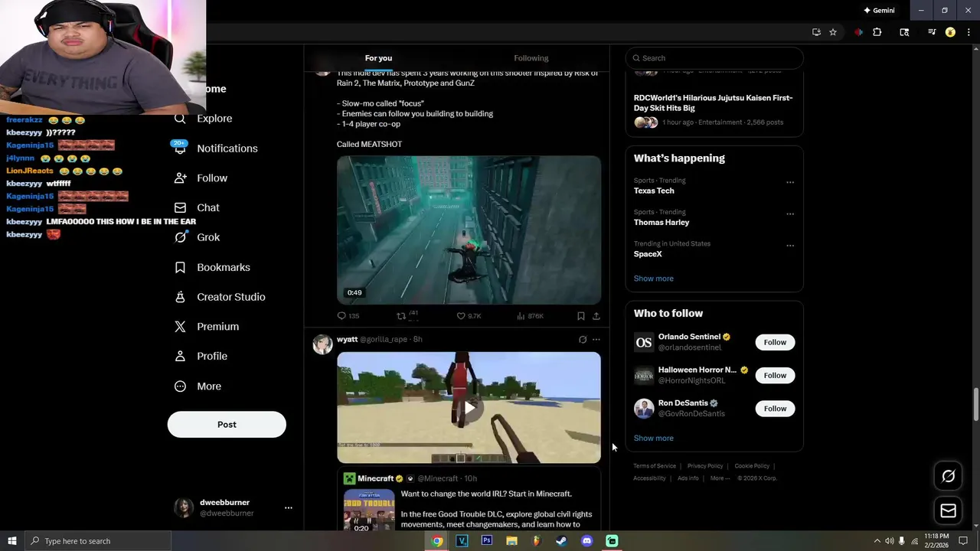Click the Windows taskbar search box
Screen dimensions: 980x551
98,541
